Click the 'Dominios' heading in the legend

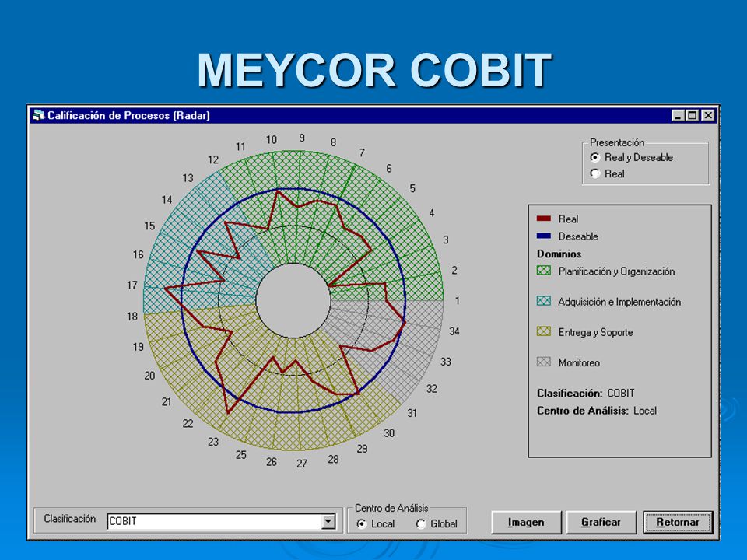coord(559,254)
